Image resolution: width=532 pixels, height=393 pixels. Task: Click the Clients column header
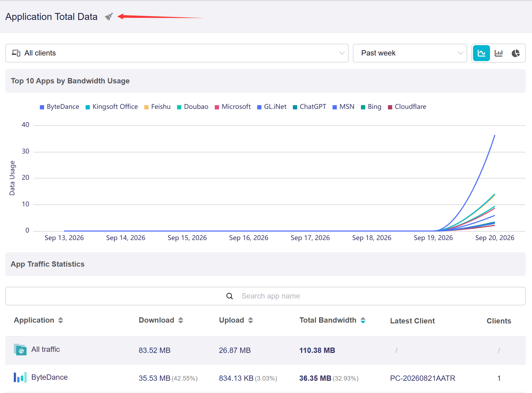coord(499,321)
